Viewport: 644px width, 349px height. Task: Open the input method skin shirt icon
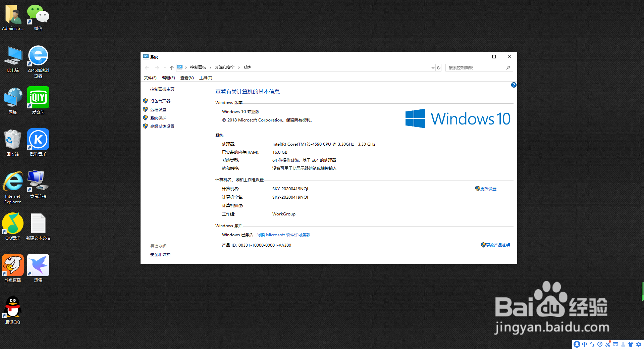tap(631, 344)
